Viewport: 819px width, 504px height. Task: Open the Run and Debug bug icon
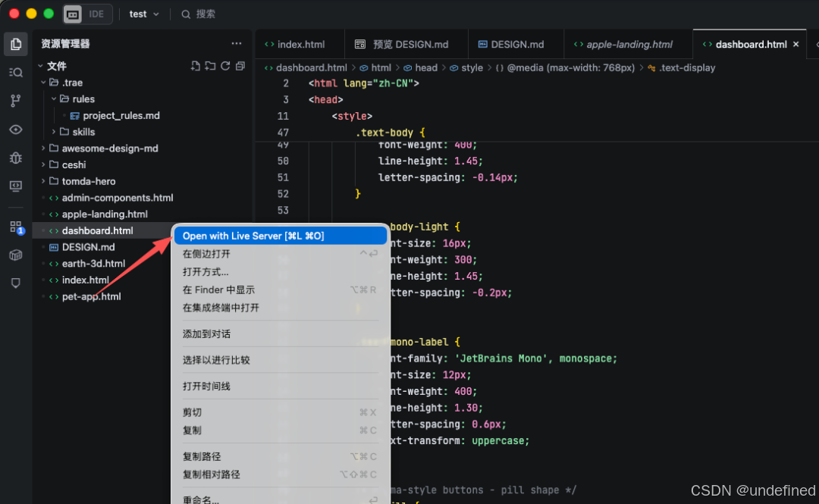point(15,158)
